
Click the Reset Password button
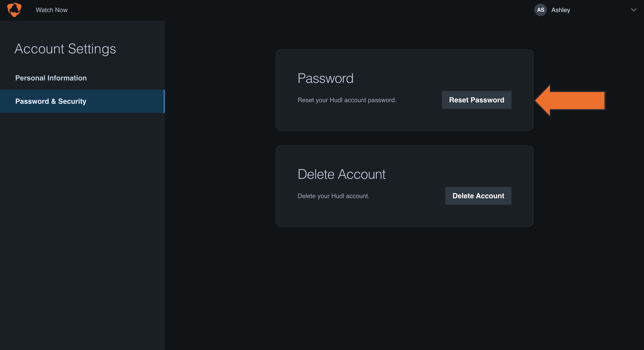(x=476, y=100)
